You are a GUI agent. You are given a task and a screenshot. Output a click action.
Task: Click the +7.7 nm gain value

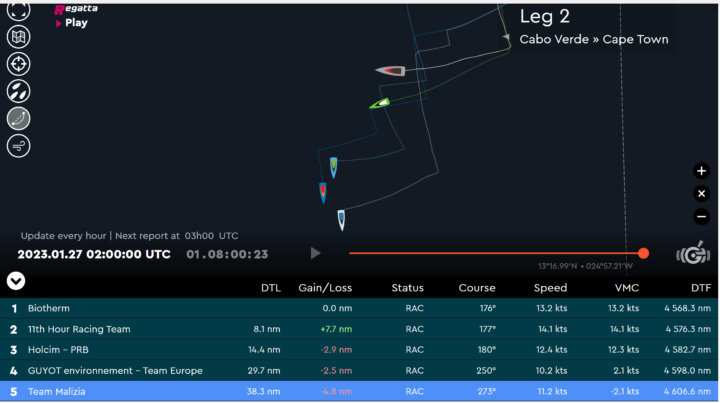[x=337, y=329]
